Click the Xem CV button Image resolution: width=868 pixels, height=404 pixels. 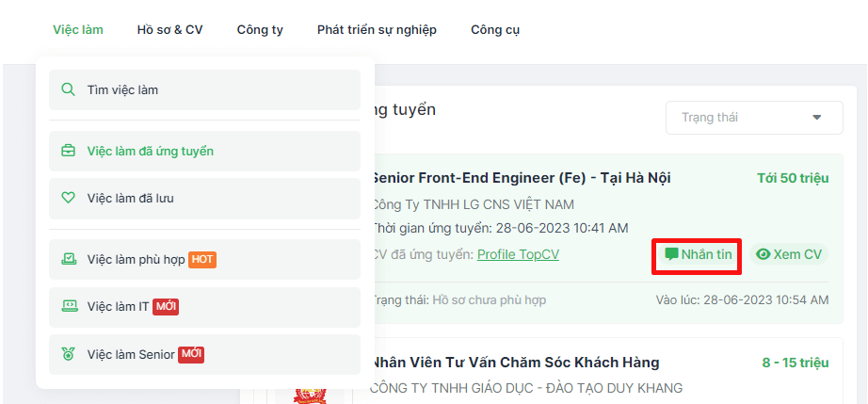tap(789, 254)
